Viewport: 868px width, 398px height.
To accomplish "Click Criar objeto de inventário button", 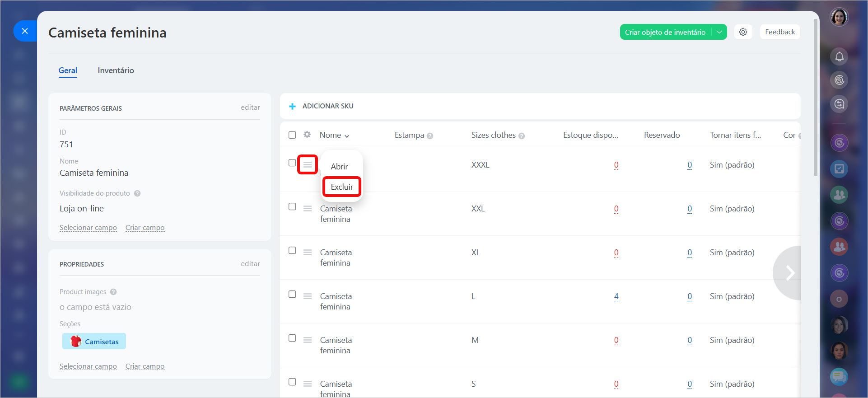I will pos(665,32).
